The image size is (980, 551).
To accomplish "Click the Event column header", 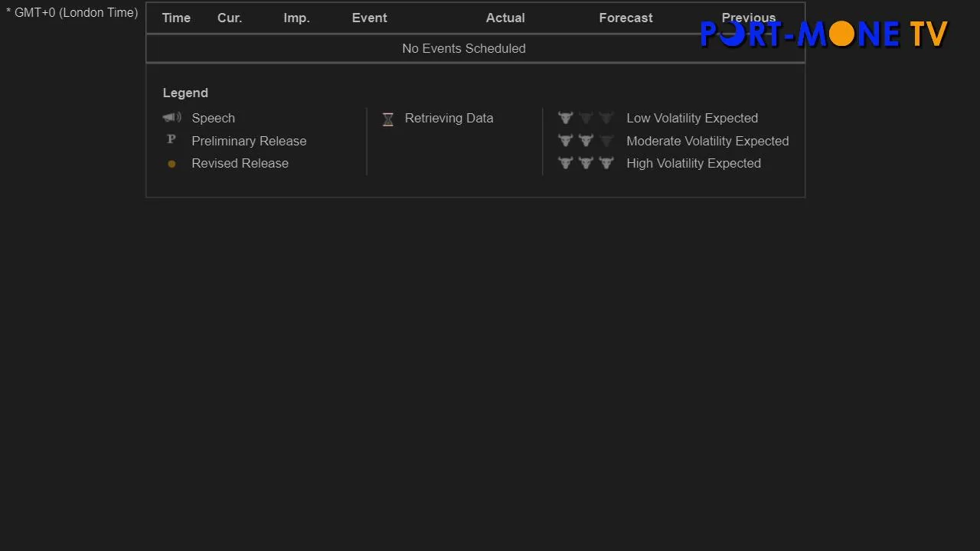I will (x=369, y=18).
